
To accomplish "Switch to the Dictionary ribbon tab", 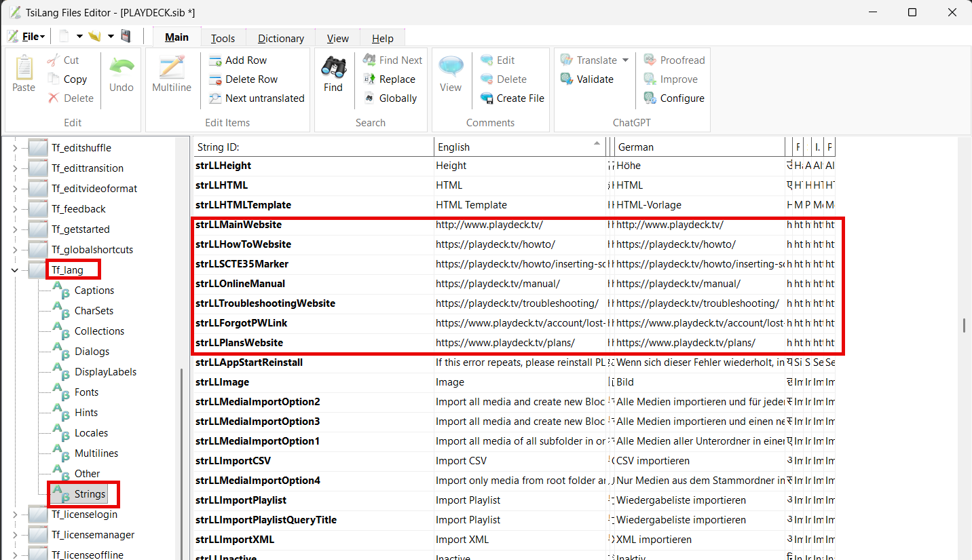I will (x=281, y=39).
